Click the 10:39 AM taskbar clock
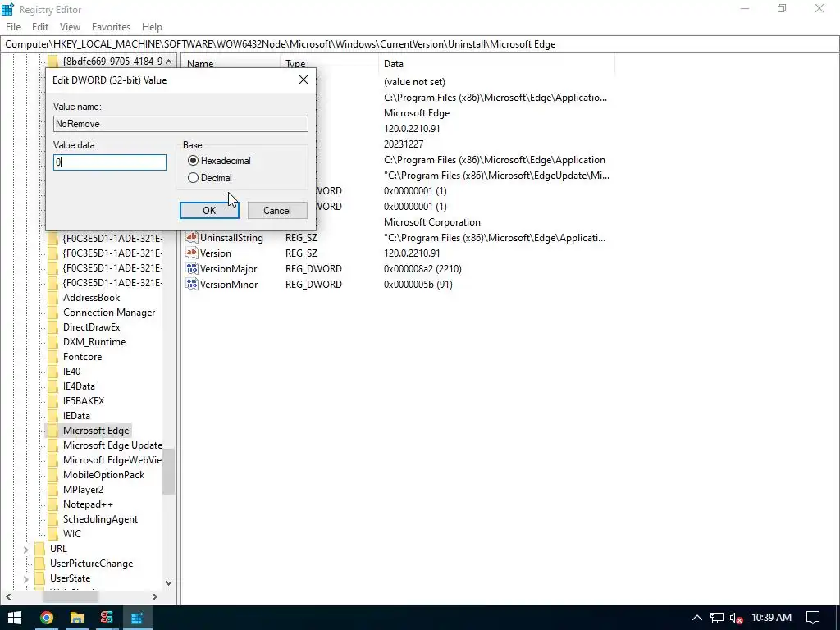 (771, 618)
